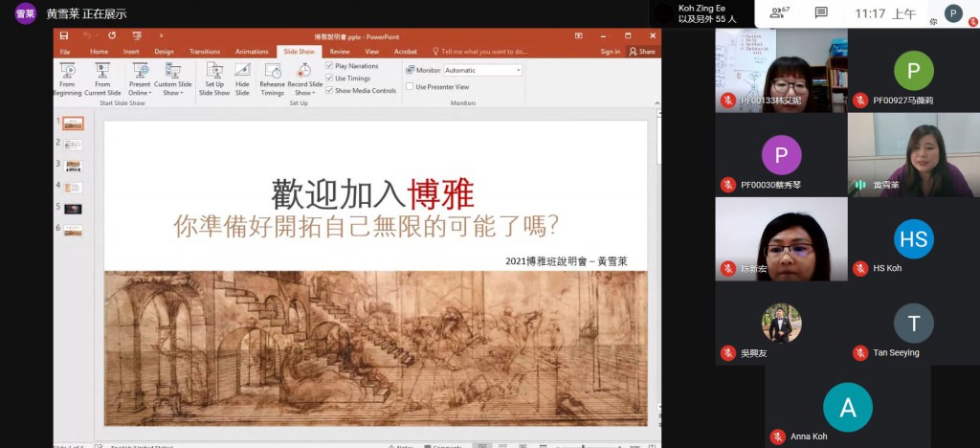The image size is (980, 448).
Task: Click muted mic icon on Anna Koh tile
Action: [x=777, y=437]
